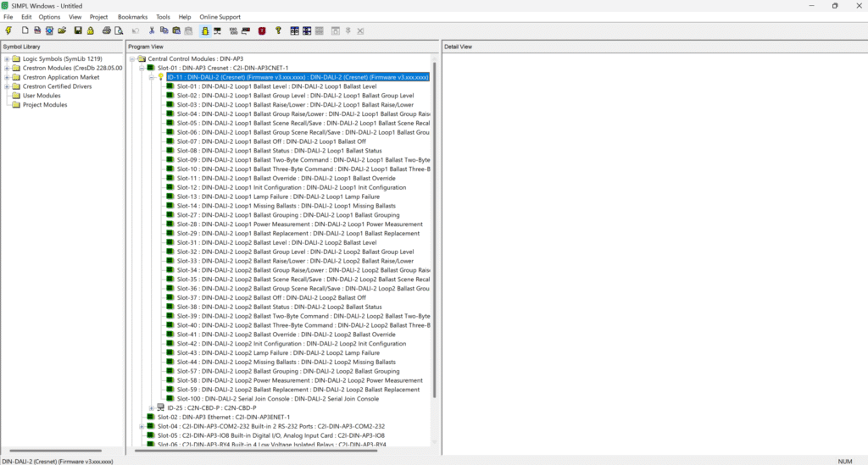
Task: Open the Online Support menu
Action: (220, 17)
